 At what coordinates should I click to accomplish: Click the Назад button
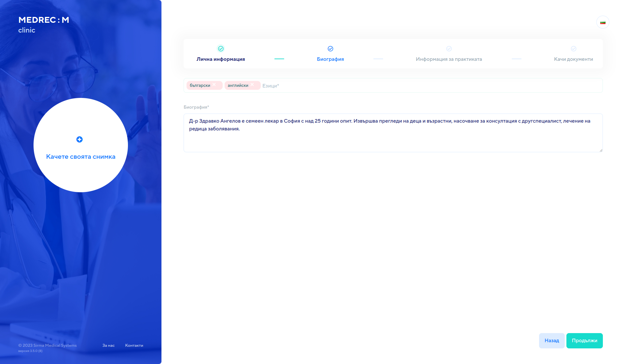tap(552, 341)
